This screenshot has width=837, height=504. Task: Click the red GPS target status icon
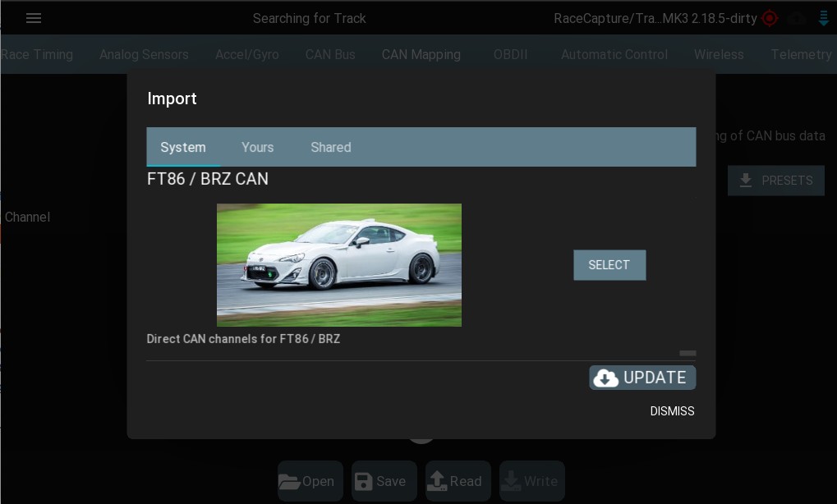tap(769, 18)
